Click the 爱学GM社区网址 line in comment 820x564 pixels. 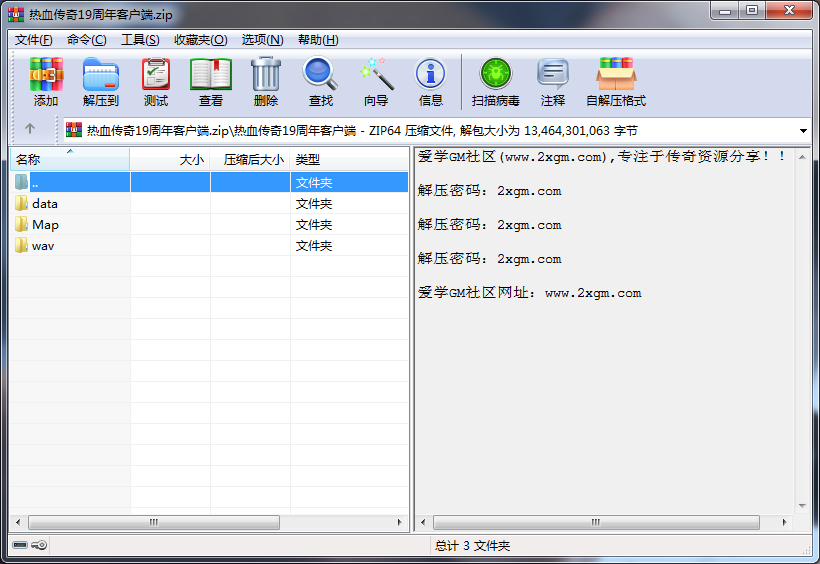pyautogui.click(x=529, y=292)
